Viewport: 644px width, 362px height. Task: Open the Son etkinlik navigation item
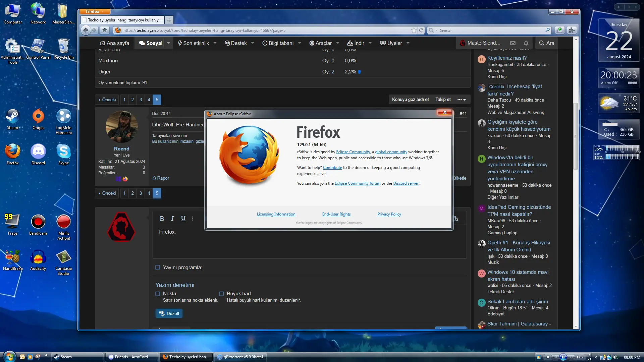(194, 43)
